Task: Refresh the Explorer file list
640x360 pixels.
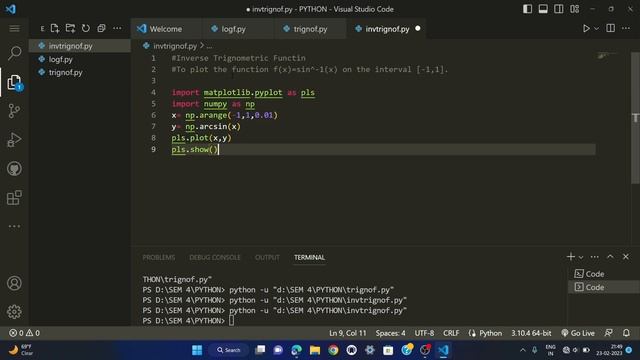Action: tap(86, 28)
